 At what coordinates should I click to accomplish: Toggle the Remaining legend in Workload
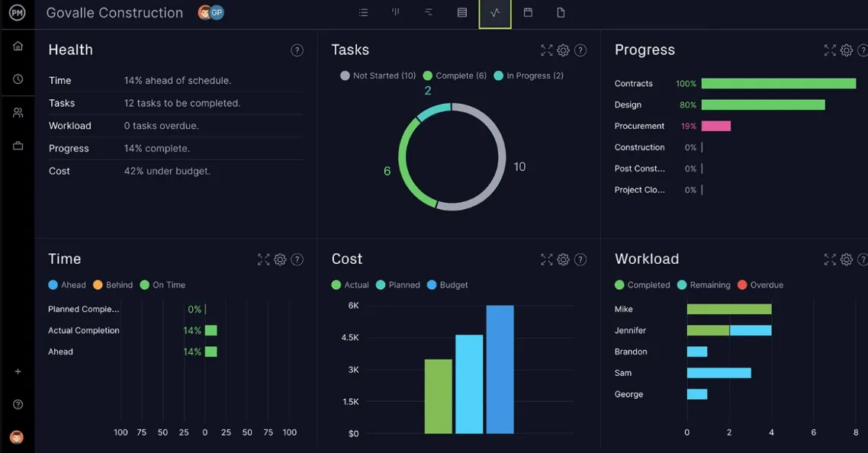(x=703, y=284)
